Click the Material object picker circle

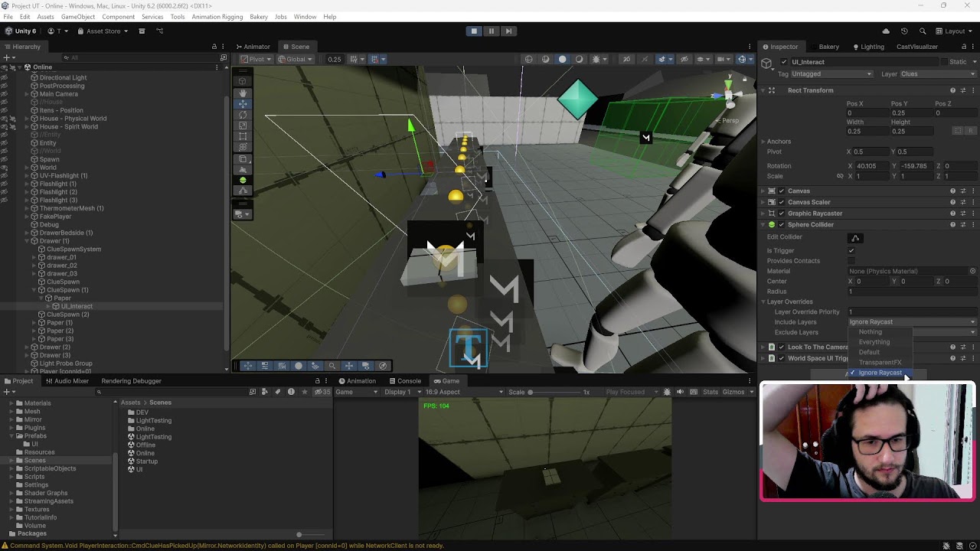click(x=972, y=271)
